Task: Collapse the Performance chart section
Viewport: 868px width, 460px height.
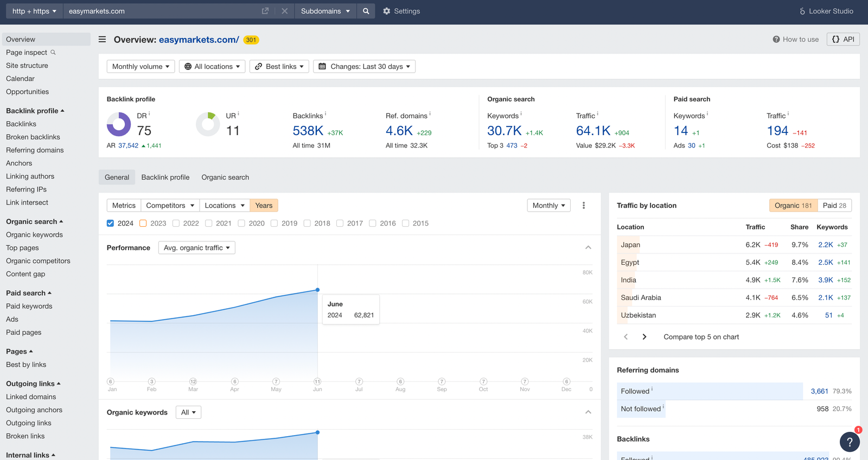Action: click(x=588, y=247)
